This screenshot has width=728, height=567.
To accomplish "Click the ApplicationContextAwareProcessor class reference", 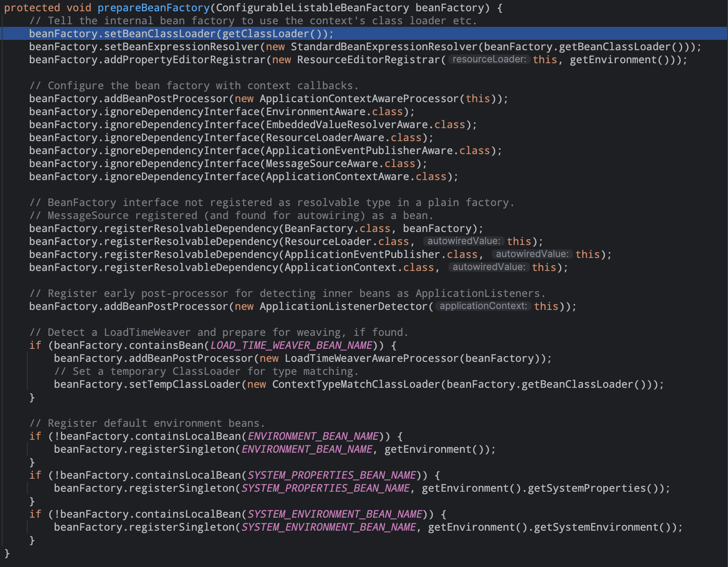I will pos(359,99).
